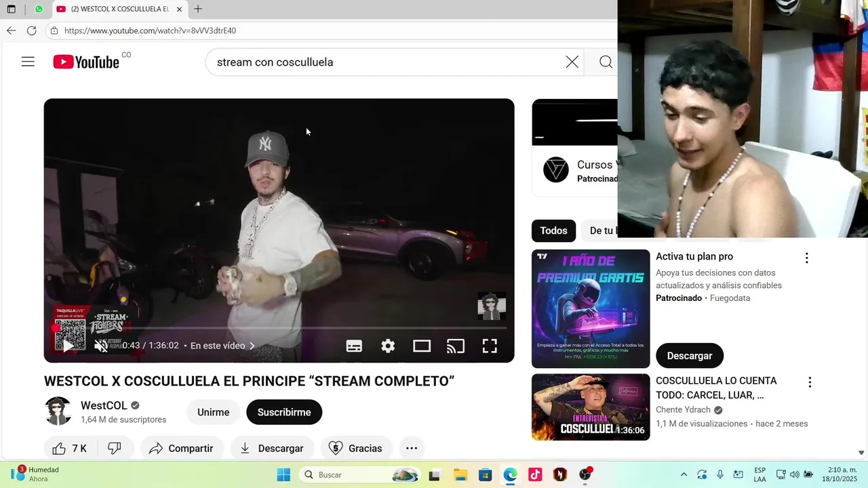Viewport: 868px width, 488px height.
Task: Open options menu for 'Activa tu plan pro' ad
Action: pyautogui.click(x=806, y=258)
